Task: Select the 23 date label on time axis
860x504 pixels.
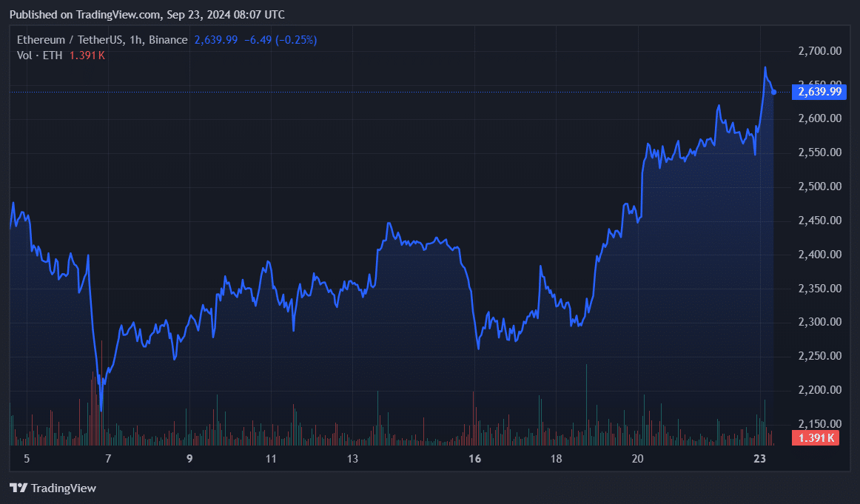Action: (759, 459)
